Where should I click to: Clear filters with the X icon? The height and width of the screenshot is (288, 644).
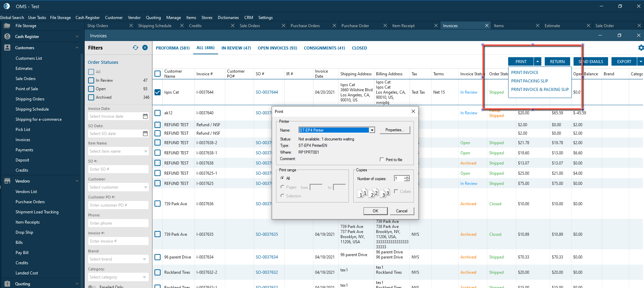coord(145,48)
